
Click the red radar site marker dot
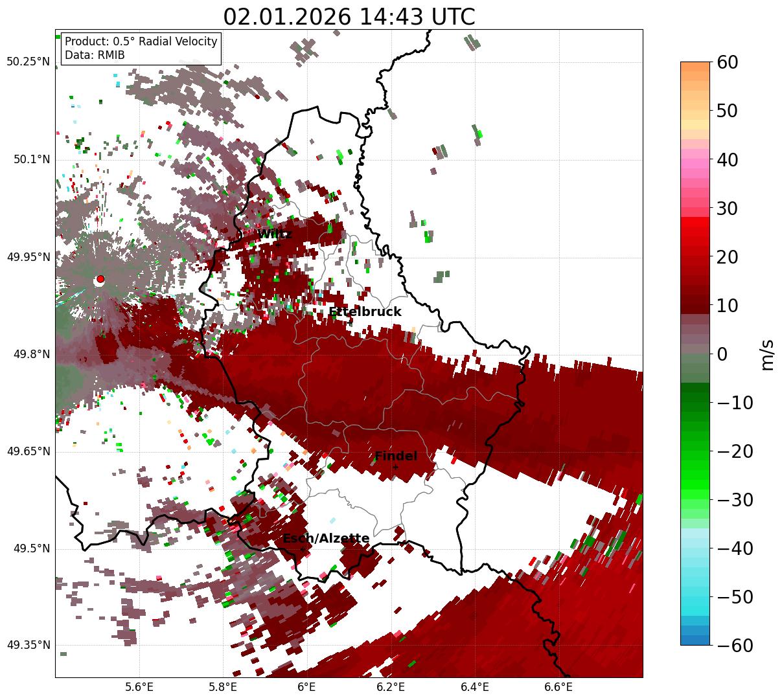click(100, 279)
